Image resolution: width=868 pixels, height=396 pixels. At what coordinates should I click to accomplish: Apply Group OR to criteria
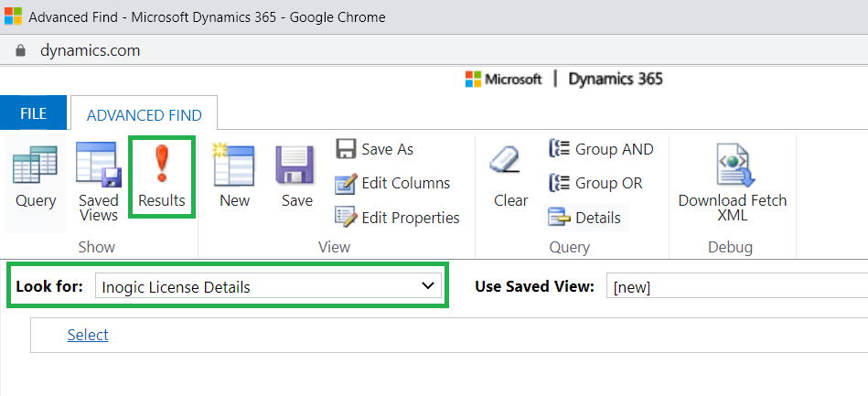point(595,183)
